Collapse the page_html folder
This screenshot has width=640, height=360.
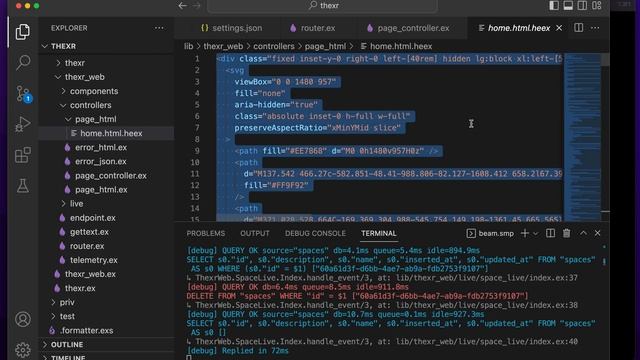[107, 119]
